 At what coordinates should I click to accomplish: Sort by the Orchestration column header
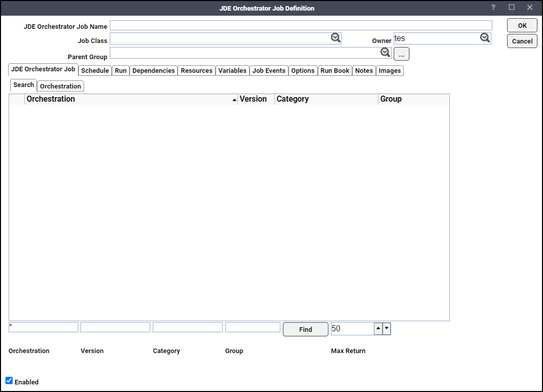click(x=131, y=99)
